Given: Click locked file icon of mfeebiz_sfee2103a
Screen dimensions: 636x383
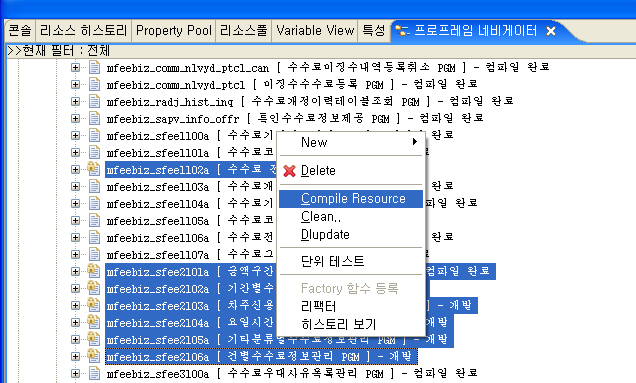Looking at the screenshot, I should (93, 305).
